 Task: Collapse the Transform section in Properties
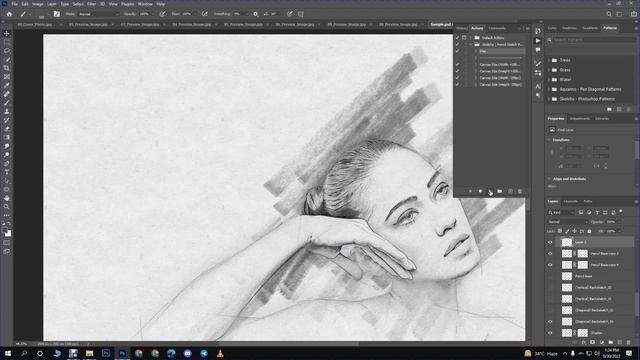(549, 140)
